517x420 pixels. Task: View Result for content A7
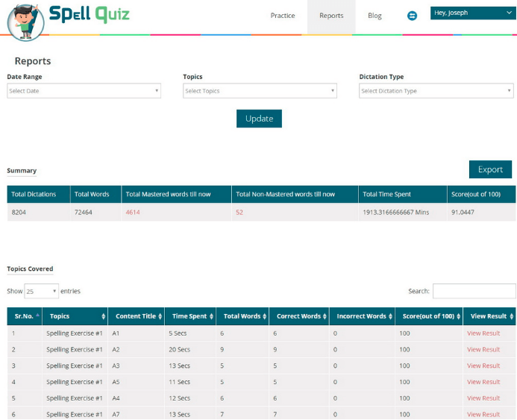[x=483, y=414]
